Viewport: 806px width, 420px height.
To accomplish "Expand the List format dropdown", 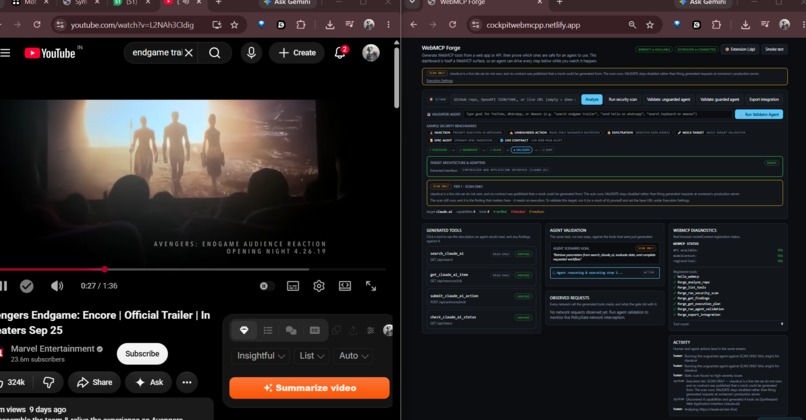I will [312, 356].
